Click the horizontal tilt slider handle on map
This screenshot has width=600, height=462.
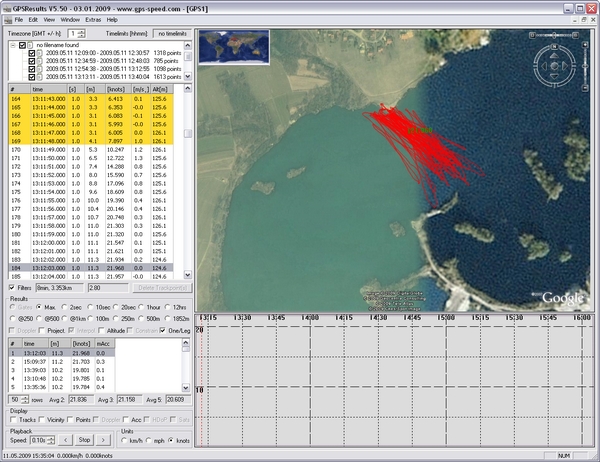554,35
